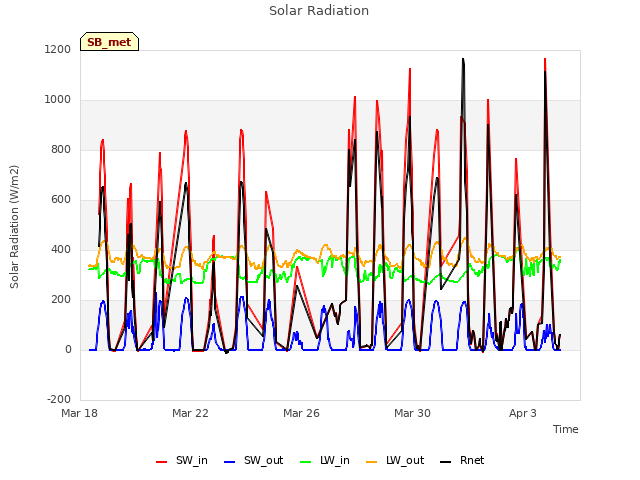Click the blue SW_out legend swatch
640x480 pixels.
pos(230,462)
